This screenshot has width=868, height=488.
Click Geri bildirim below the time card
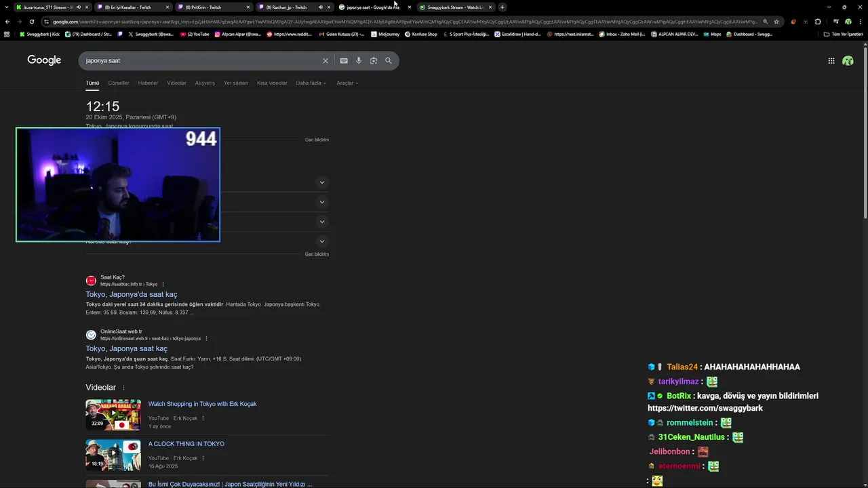[x=317, y=140]
